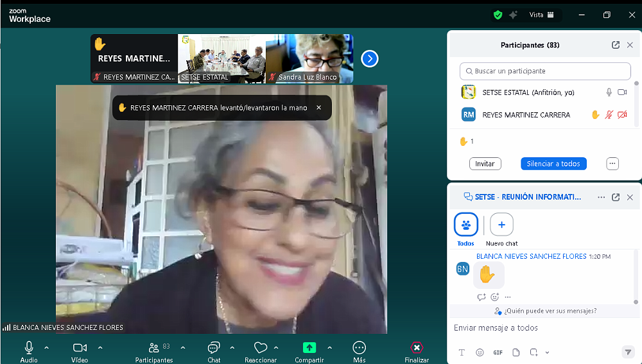This screenshot has width=642, height=364.
Task: Open the Nuevo chat tab
Action: tap(501, 225)
